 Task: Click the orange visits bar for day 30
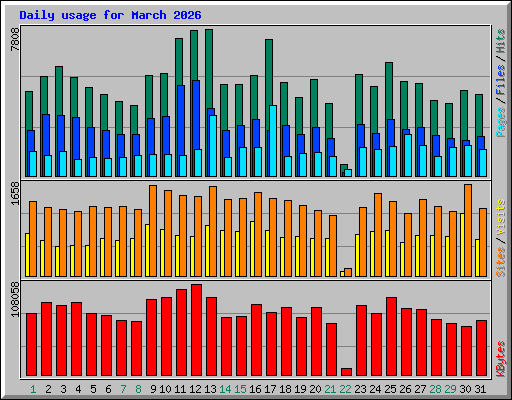(468, 230)
